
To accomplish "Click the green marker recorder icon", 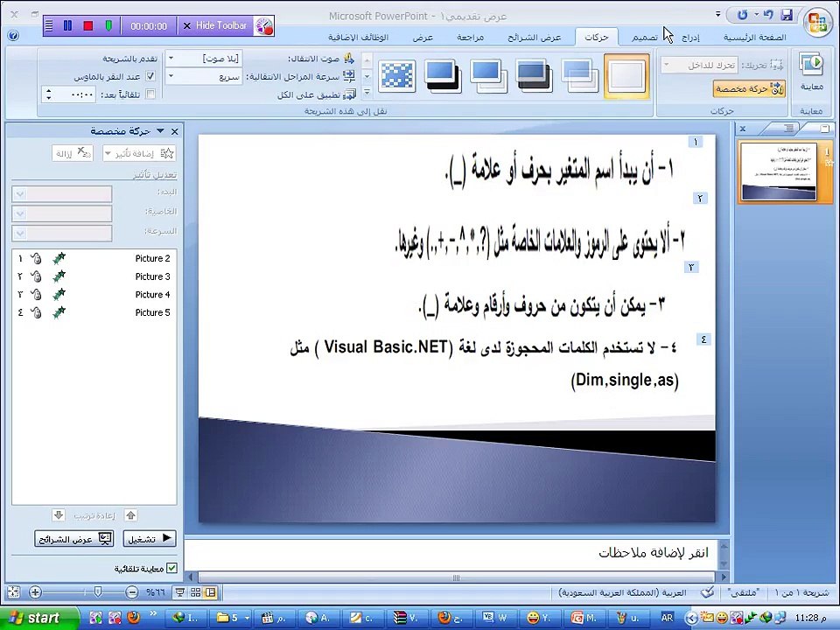I will pos(108,25).
